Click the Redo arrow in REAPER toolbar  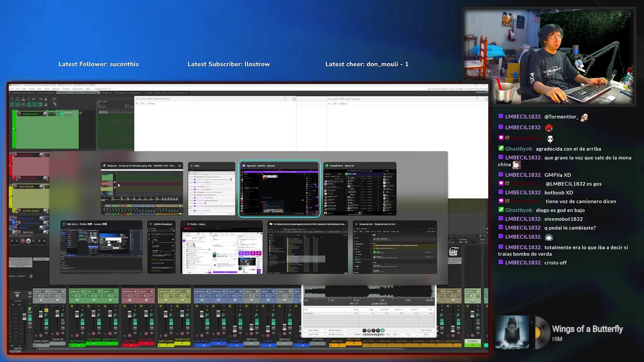[40, 99]
